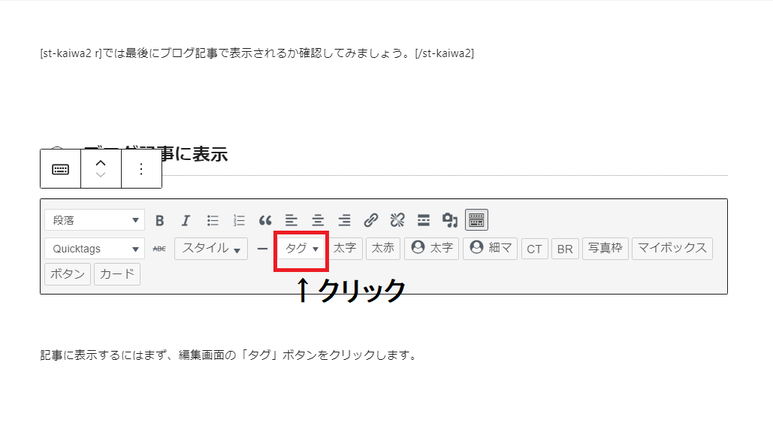
Task: Remove link with unlink icon
Action: pyautogui.click(x=397, y=220)
